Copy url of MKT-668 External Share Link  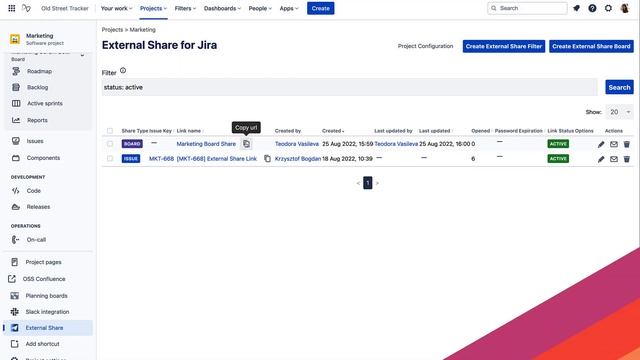coord(267,159)
